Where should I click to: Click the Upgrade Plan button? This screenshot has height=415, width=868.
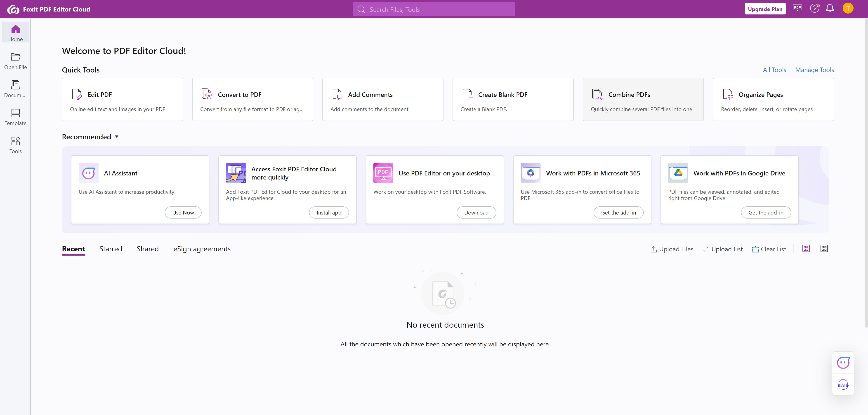click(765, 9)
